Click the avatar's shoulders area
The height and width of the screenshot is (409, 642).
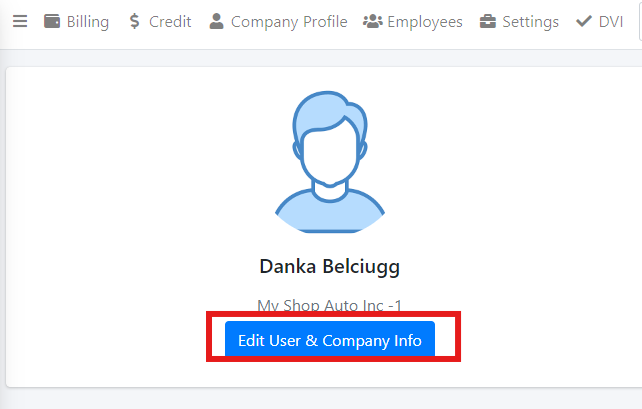tap(330, 211)
